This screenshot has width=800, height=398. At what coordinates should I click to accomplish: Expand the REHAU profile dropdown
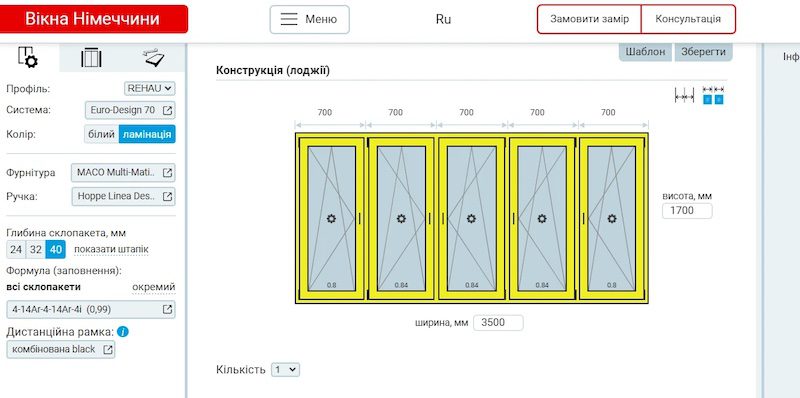click(149, 88)
